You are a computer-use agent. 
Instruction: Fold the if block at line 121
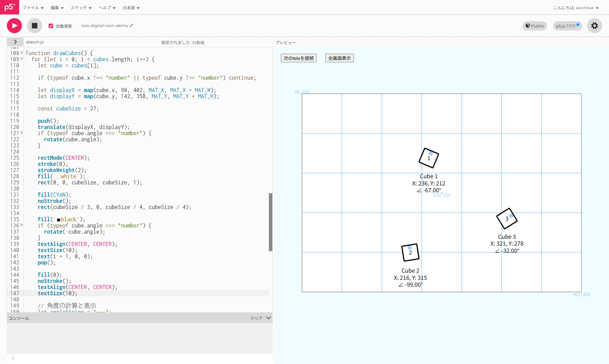click(22, 133)
